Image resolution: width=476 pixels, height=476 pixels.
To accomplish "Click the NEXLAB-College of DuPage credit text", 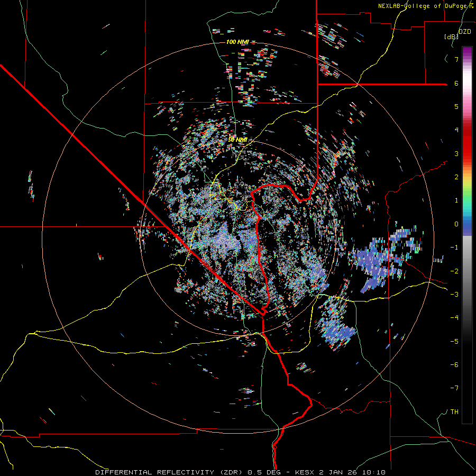I will pyautogui.click(x=426, y=6).
